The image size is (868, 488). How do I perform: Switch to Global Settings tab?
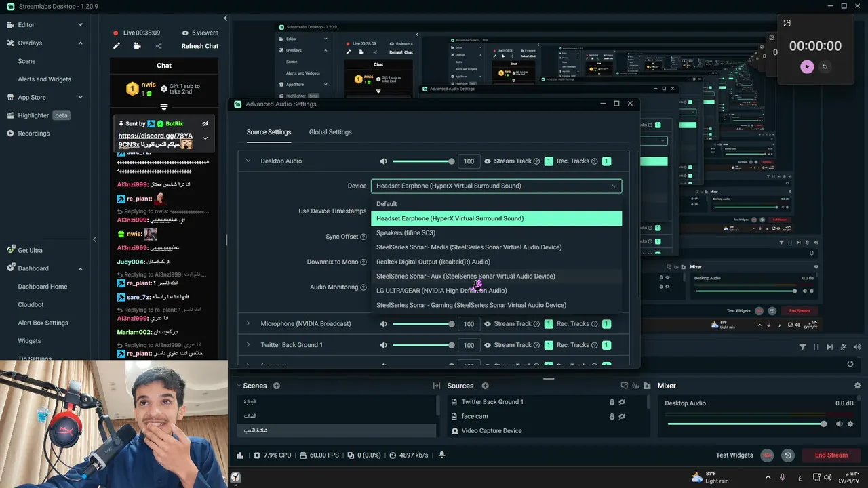(x=330, y=132)
